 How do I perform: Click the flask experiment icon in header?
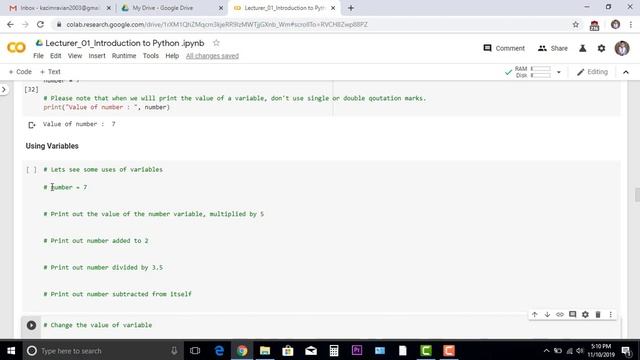(x=583, y=48)
